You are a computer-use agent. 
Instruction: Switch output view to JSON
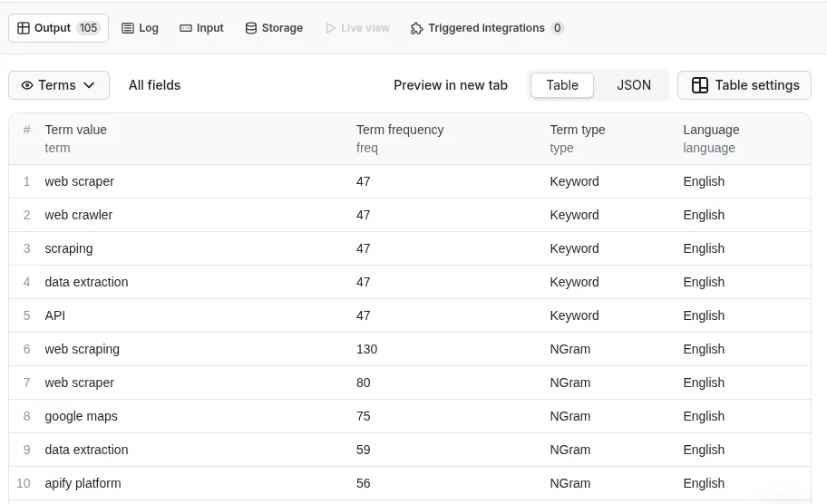pyautogui.click(x=633, y=85)
